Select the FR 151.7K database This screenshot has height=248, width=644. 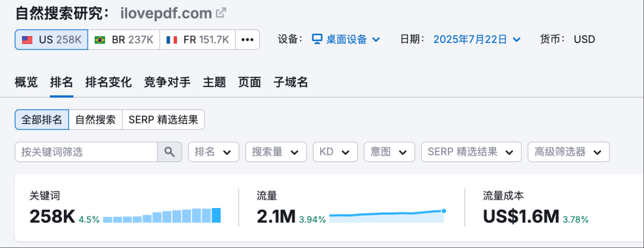click(x=197, y=40)
